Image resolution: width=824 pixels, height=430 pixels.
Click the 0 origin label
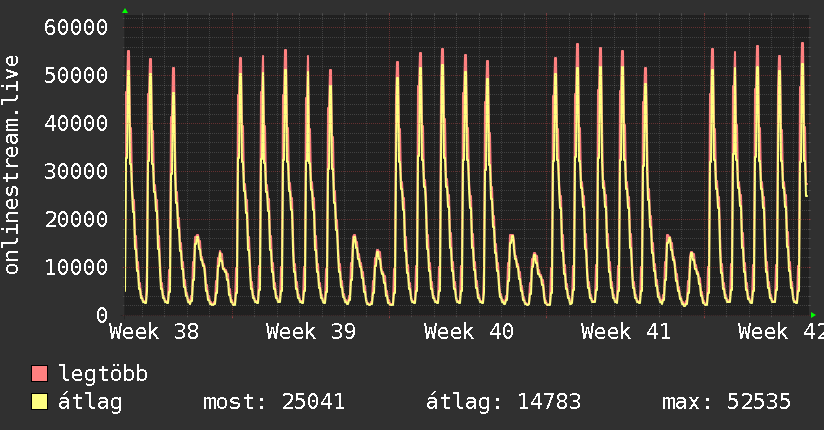(102, 315)
